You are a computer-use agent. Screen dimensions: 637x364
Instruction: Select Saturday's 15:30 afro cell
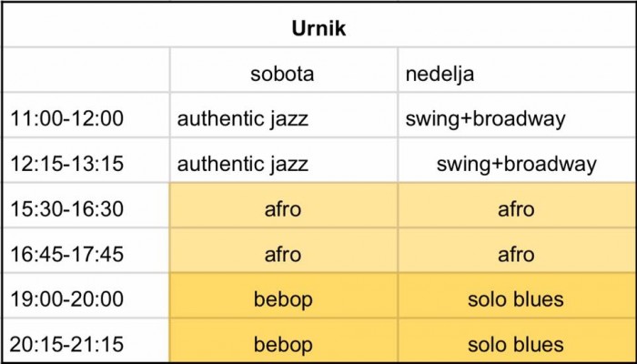pos(284,205)
